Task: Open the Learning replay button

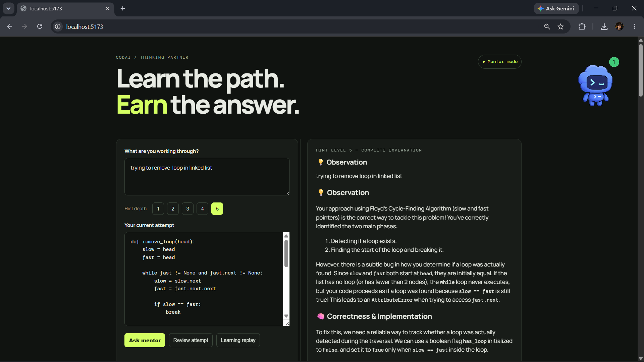Action: (238, 340)
